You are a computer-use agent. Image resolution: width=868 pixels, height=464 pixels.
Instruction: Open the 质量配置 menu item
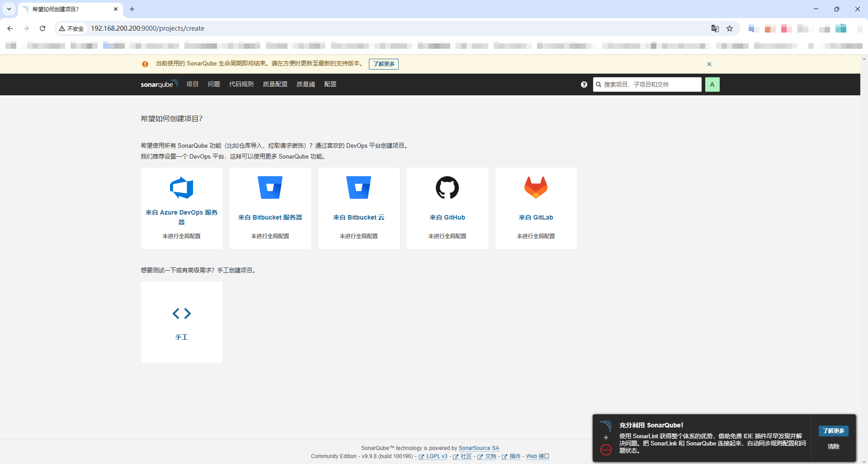coord(275,84)
